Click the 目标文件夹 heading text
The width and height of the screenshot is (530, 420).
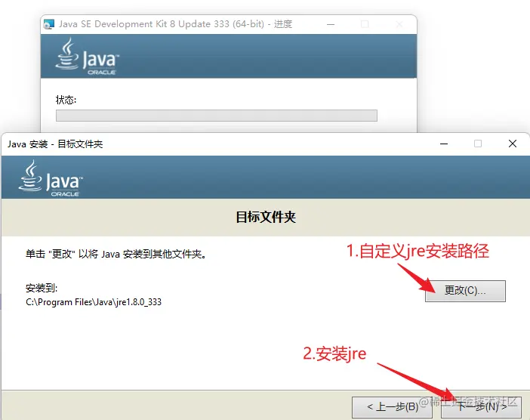266,217
